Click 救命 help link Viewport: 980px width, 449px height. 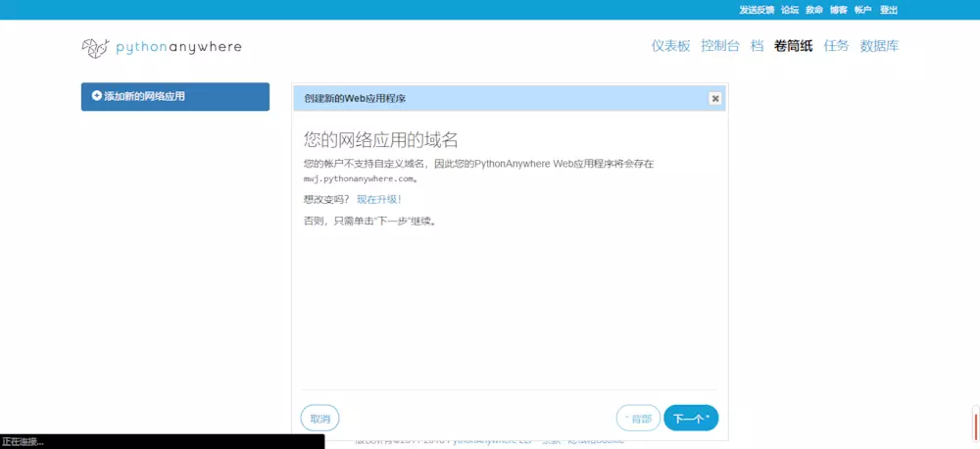(x=813, y=10)
